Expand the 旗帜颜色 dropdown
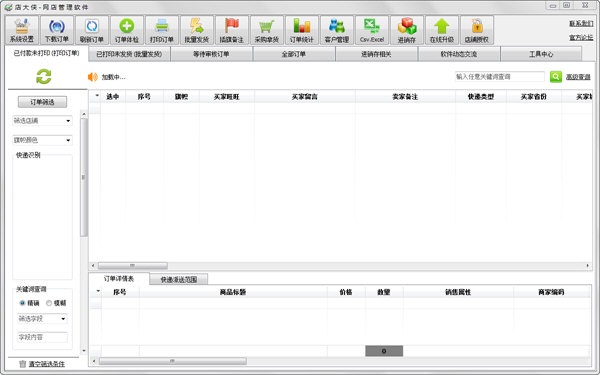This screenshot has width=600, height=375. coord(68,140)
